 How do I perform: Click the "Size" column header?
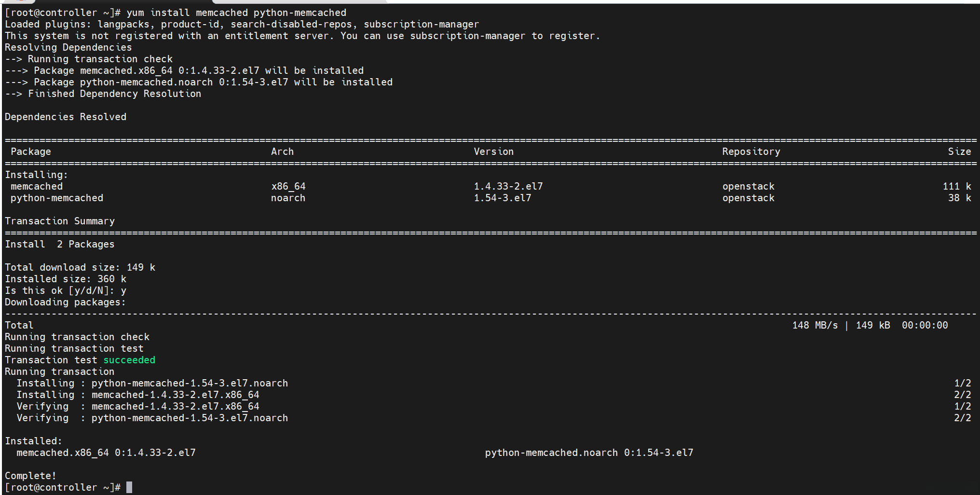pos(959,151)
